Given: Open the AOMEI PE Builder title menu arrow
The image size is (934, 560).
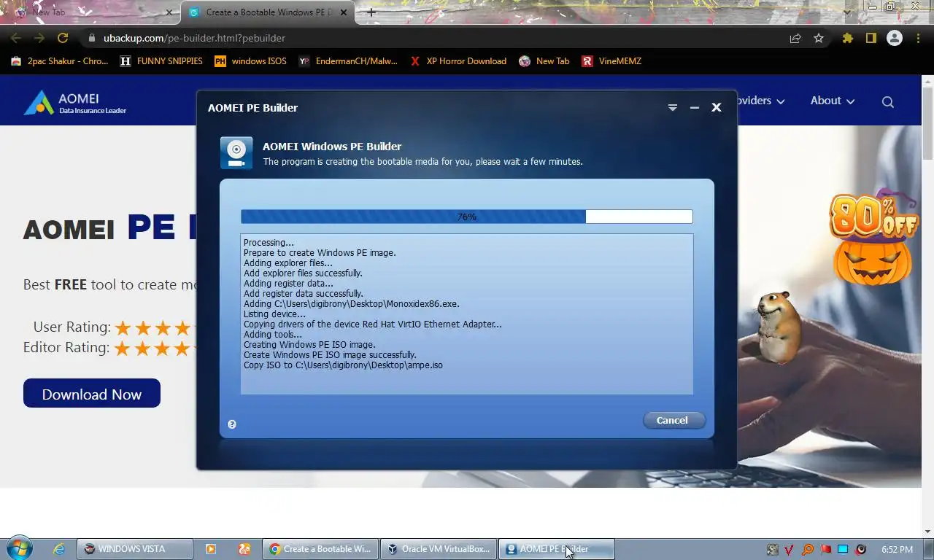Looking at the screenshot, I should [673, 107].
